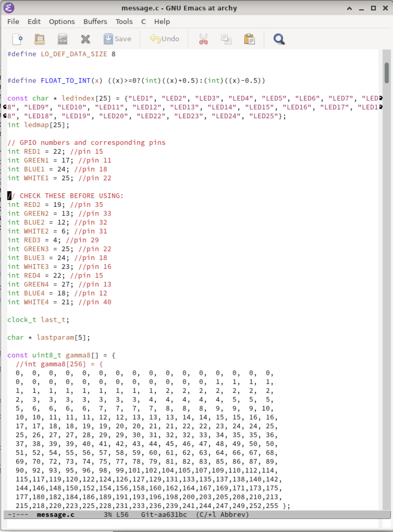Click the GREEN1 = 17 line

coord(59,160)
